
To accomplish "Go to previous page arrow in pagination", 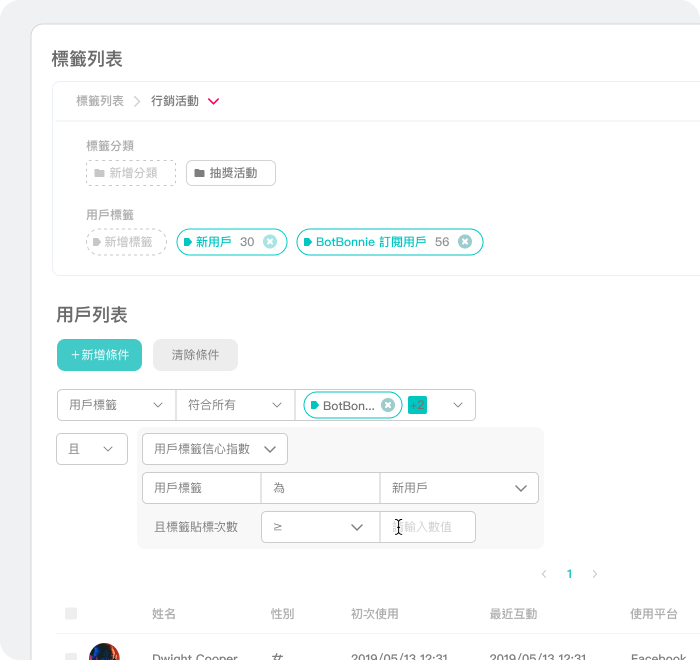I will pos(544,574).
